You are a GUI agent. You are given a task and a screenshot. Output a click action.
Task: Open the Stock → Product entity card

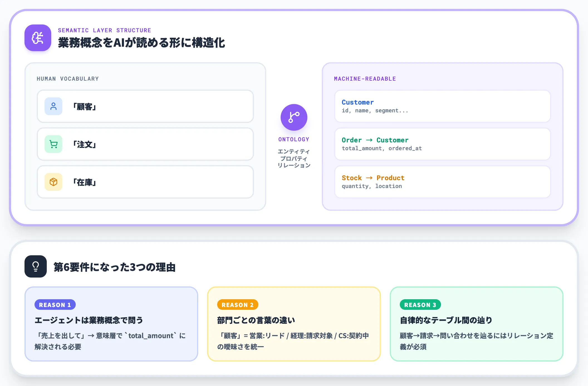click(x=443, y=182)
